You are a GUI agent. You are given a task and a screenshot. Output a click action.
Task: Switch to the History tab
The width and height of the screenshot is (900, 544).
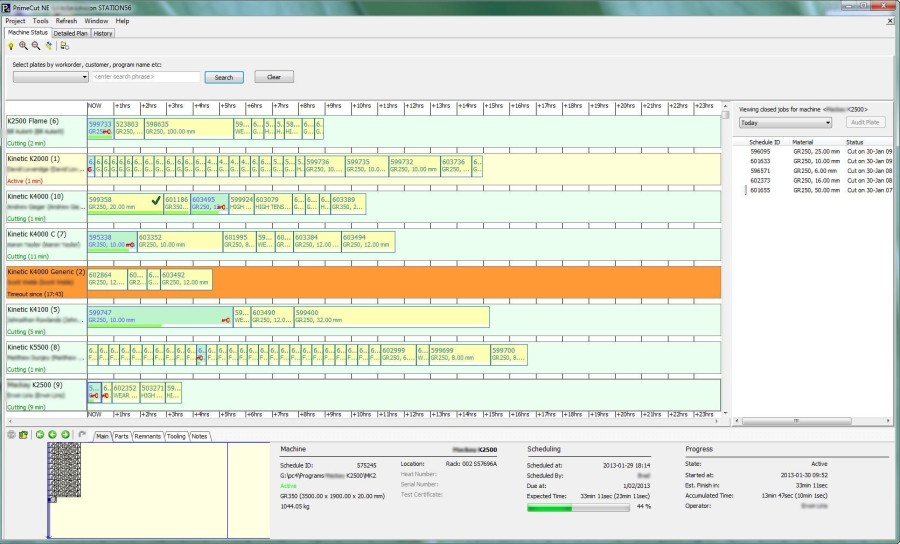click(103, 33)
